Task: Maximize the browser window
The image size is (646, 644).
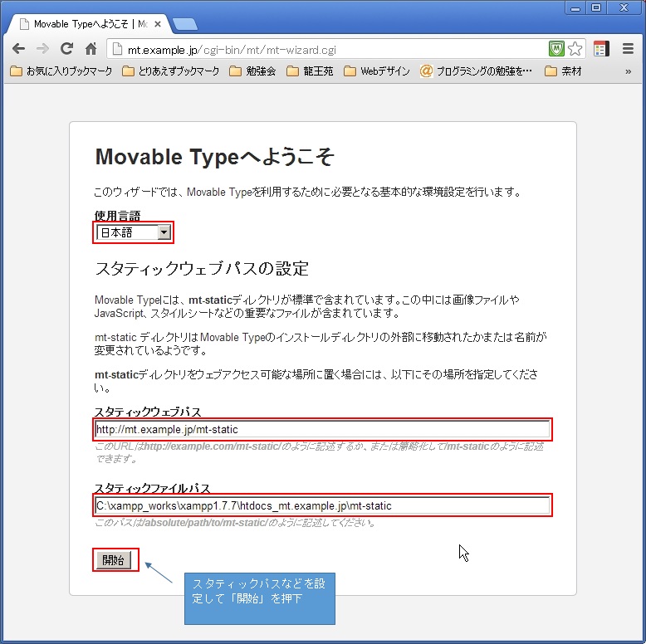Action: click(x=596, y=8)
